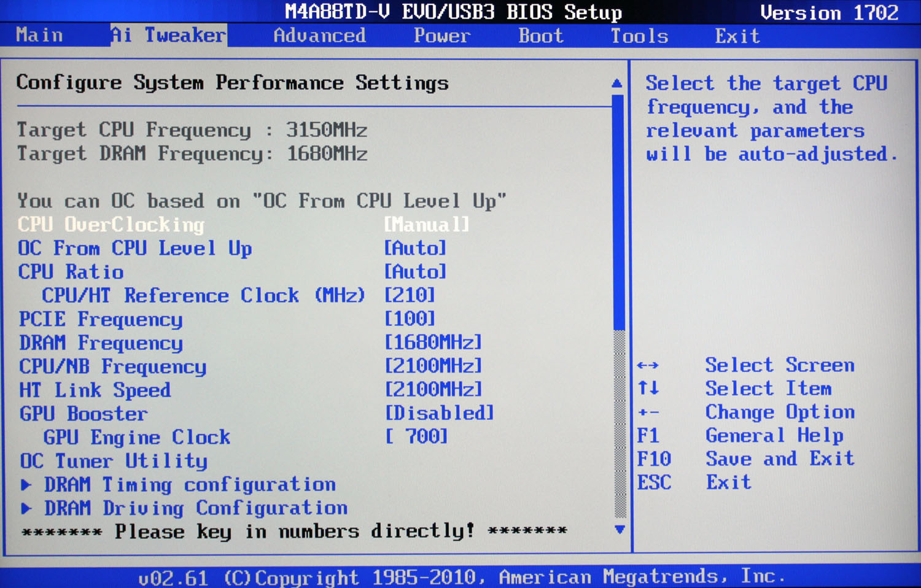Click the American Megatrends copyright text

pos(462,577)
